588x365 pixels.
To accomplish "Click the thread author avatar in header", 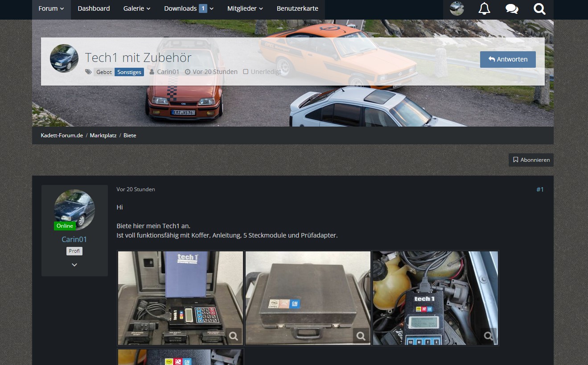I will tap(64, 58).
